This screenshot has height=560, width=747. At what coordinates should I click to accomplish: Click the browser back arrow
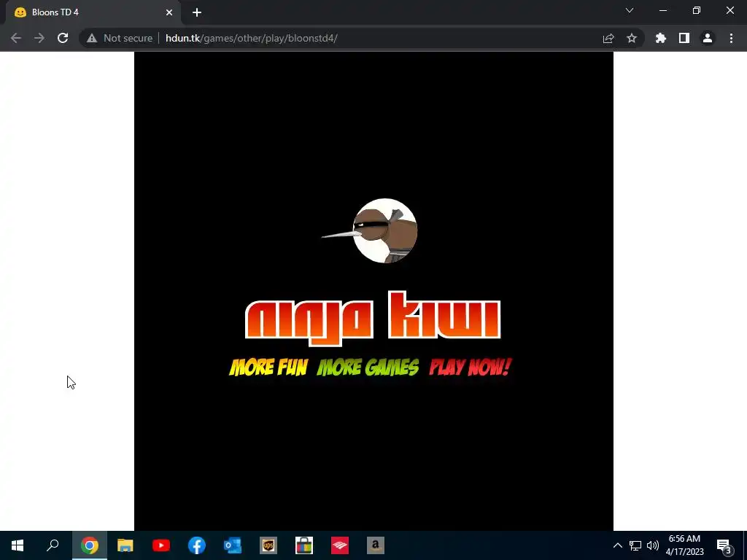pos(16,38)
